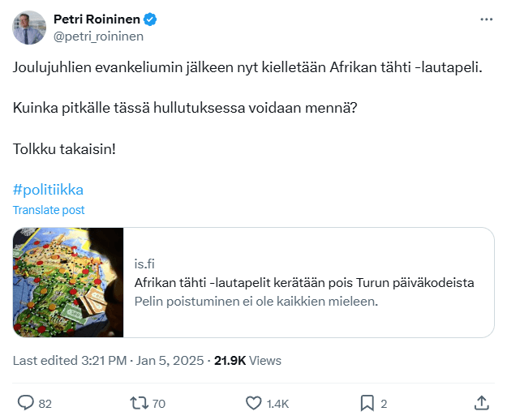Bookmark this post
Image resolution: width=507 pixels, height=420 pixels.
367,403
